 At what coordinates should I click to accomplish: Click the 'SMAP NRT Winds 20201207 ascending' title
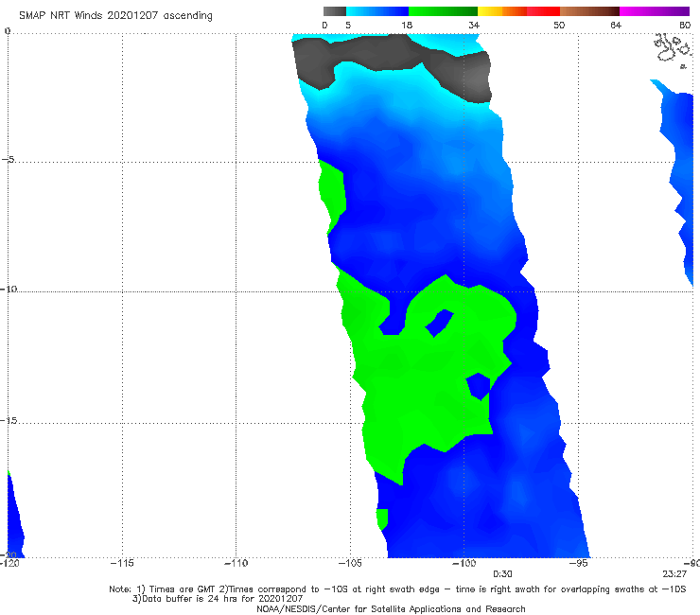click(x=115, y=15)
